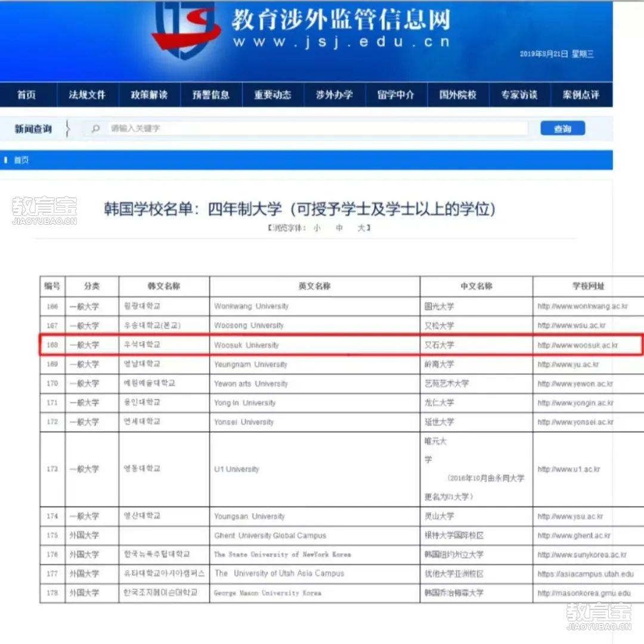Image resolution: width=644 pixels, height=644 pixels.
Task: Select The University of Utah Asia Campus cell
Action: (x=315, y=574)
